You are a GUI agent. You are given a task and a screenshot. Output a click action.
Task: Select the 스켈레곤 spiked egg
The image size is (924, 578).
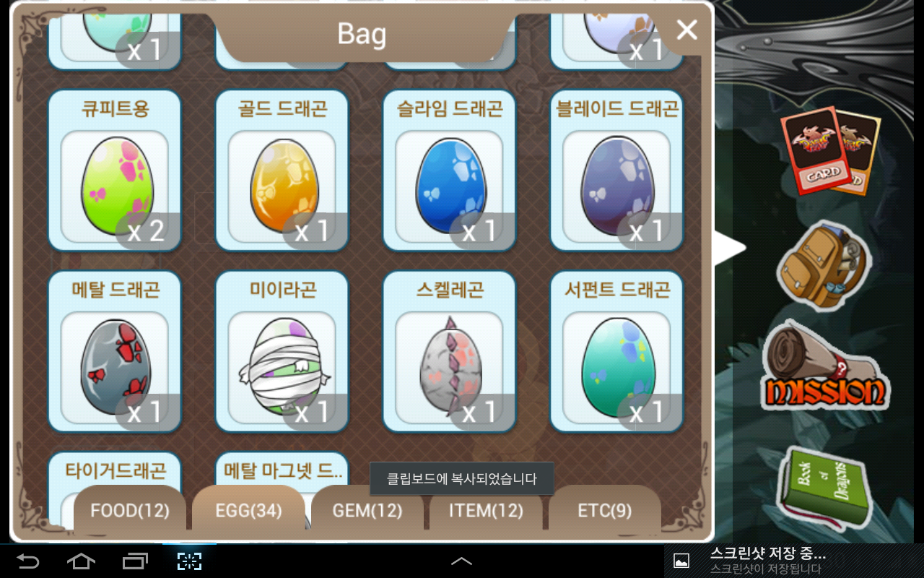click(450, 351)
